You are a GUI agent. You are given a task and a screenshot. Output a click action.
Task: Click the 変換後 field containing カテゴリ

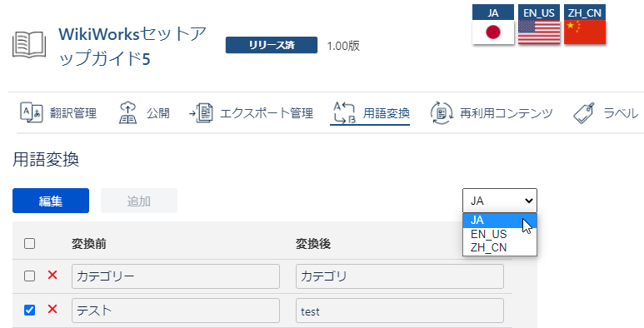point(400,276)
